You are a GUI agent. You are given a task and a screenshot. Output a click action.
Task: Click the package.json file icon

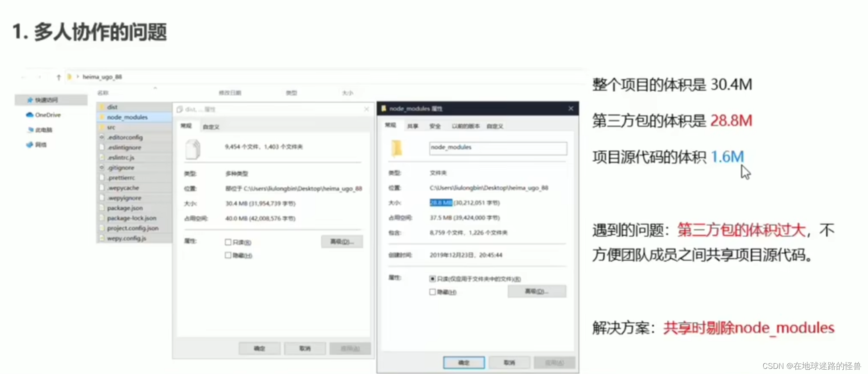tap(102, 208)
